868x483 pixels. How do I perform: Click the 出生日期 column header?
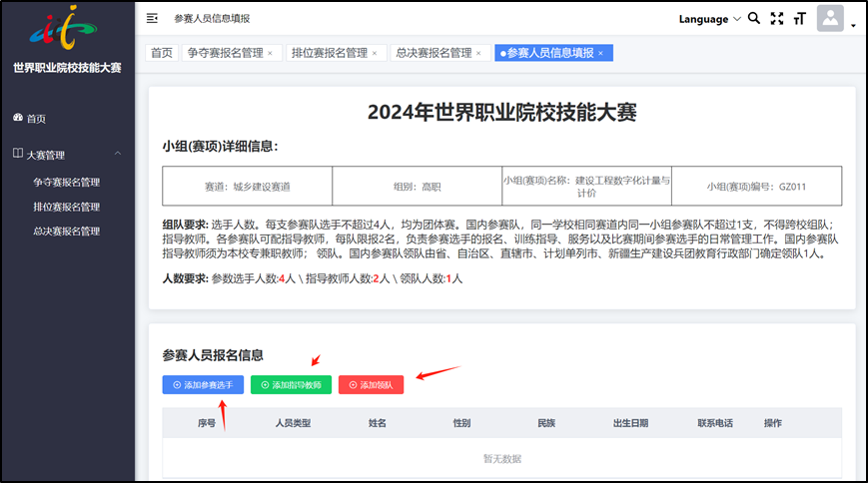[x=630, y=423]
